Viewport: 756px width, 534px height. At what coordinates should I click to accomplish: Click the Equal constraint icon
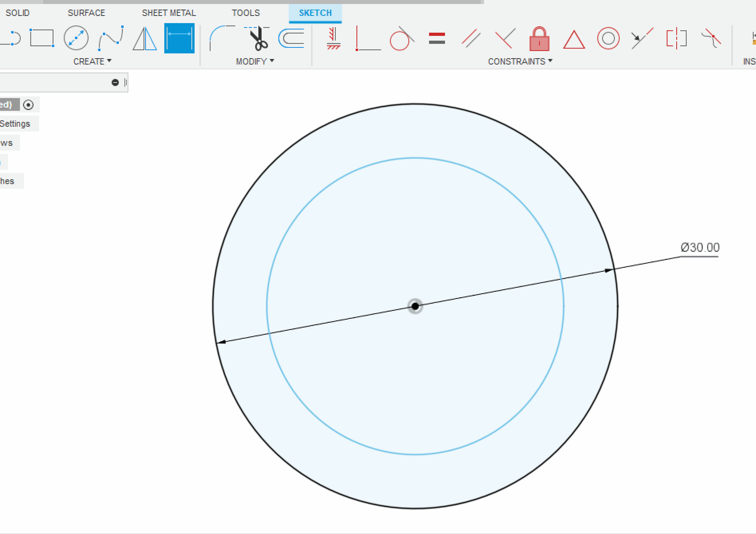pyautogui.click(x=437, y=39)
